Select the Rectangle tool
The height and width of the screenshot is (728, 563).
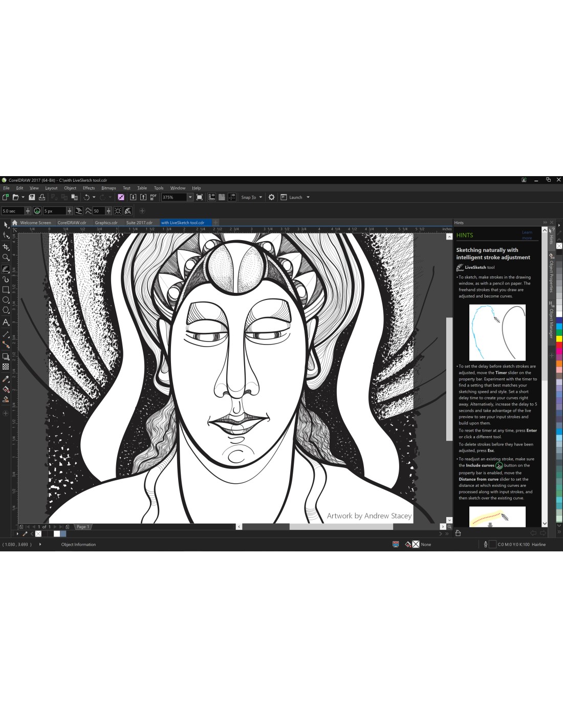tap(6, 289)
